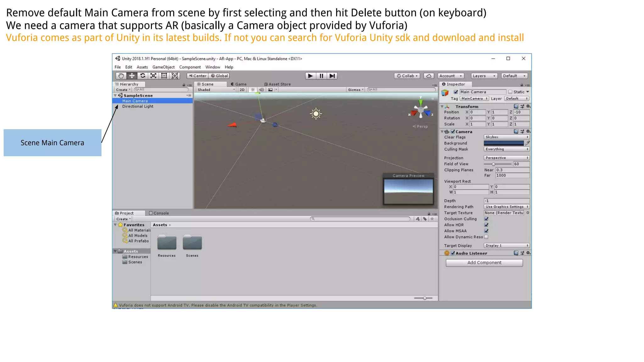The height and width of the screenshot is (362, 644).
Task: Open Camera component gear menu
Action: pos(528,131)
